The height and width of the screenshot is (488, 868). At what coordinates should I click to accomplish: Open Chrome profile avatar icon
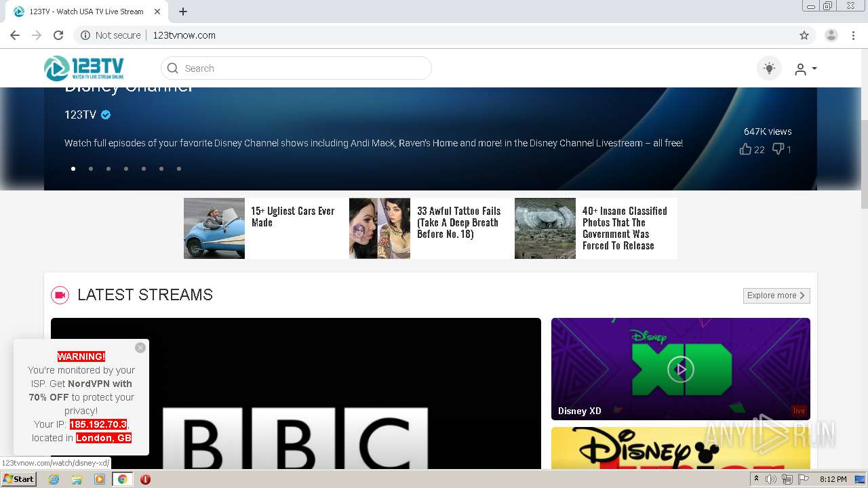pyautogui.click(x=831, y=35)
